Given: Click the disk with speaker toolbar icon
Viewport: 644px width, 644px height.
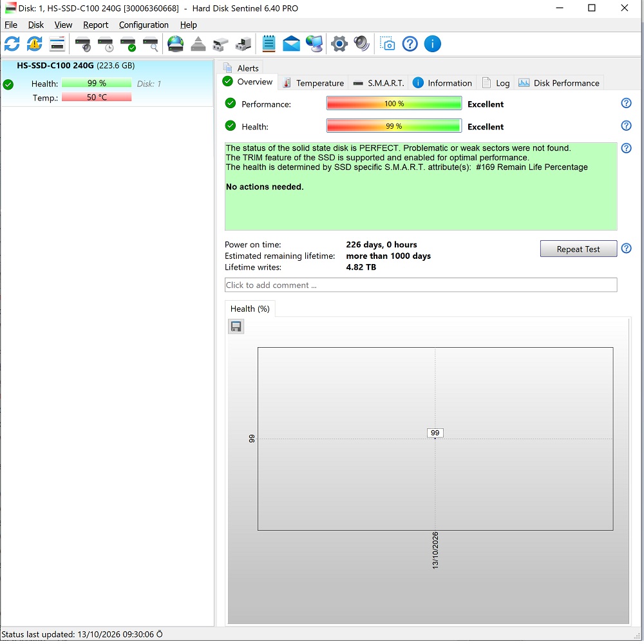Looking at the screenshot, I should click(83, 44).
